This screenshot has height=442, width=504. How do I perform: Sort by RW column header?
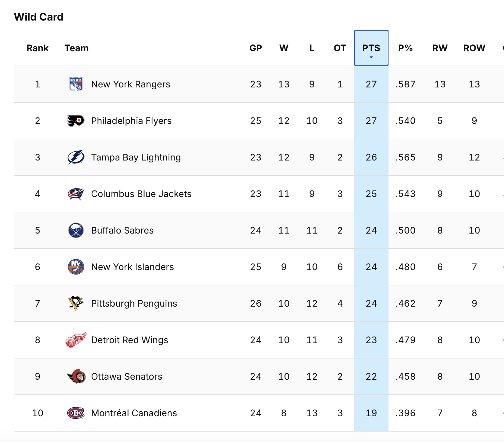click(440, 48)
